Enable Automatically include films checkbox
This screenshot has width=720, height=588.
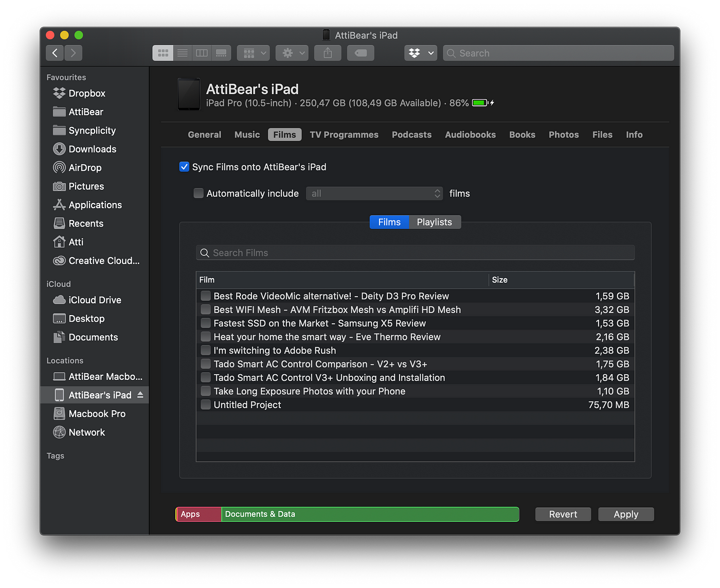click(x=199, y=193)
